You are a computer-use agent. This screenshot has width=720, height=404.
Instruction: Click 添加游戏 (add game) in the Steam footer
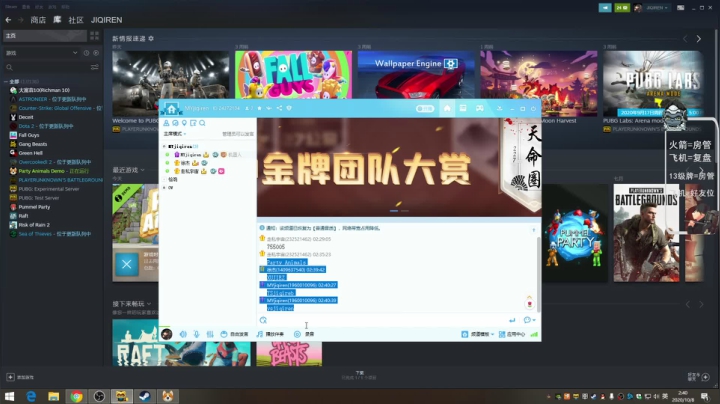click(20, 377)
